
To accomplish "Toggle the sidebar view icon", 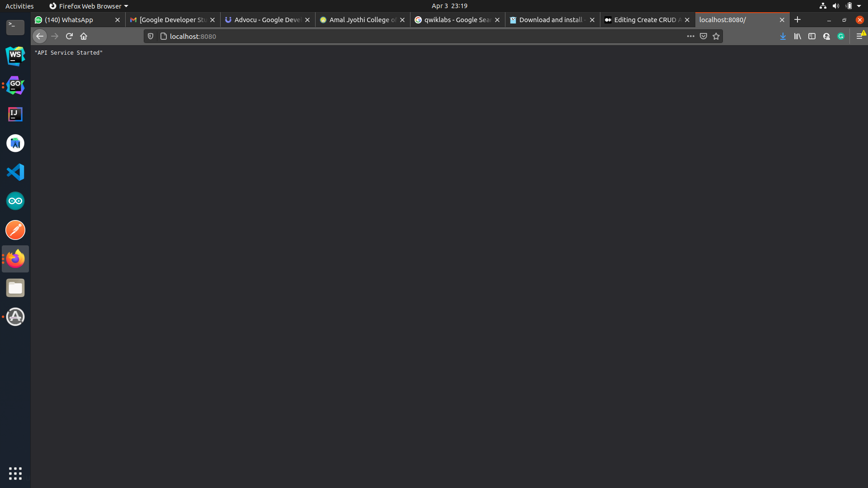I will 812,36.
